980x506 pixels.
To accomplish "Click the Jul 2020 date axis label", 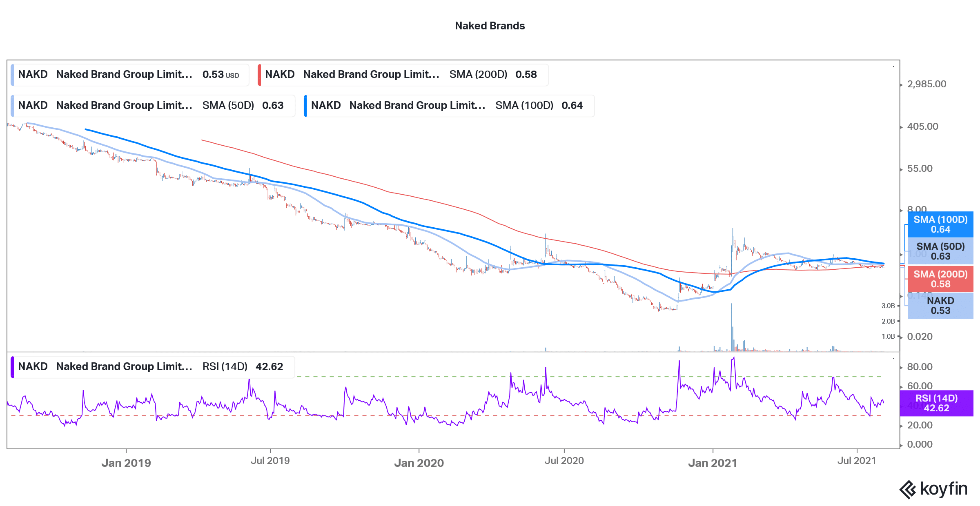I will click(x=564, y=461).
